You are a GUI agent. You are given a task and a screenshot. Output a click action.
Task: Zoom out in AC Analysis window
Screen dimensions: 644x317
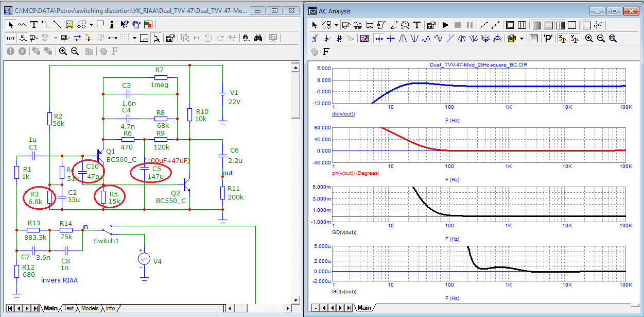click(601, 38)
